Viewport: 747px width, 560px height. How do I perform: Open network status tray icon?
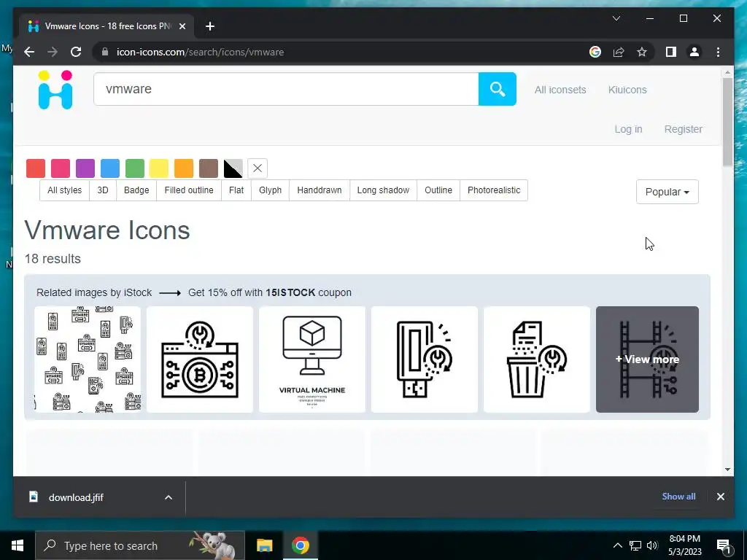pos(635,545)
